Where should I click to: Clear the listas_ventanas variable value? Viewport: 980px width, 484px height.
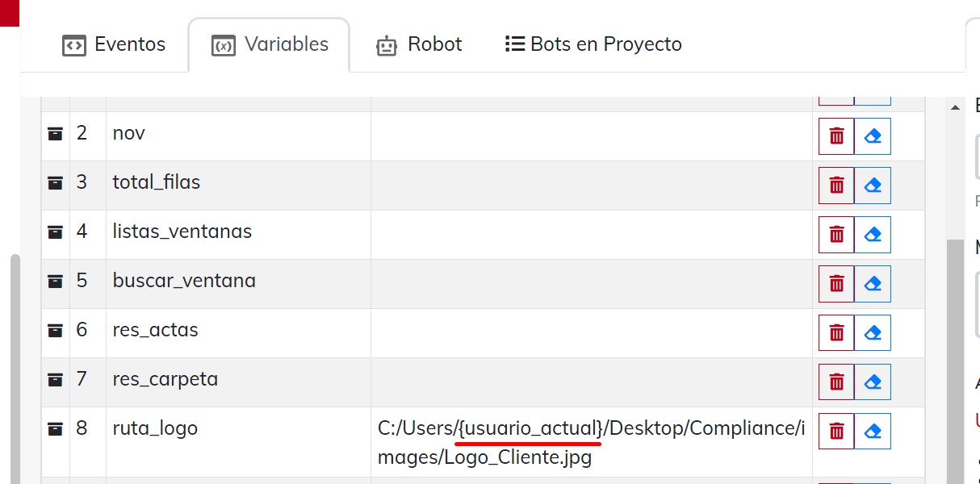tap(873, 235)
